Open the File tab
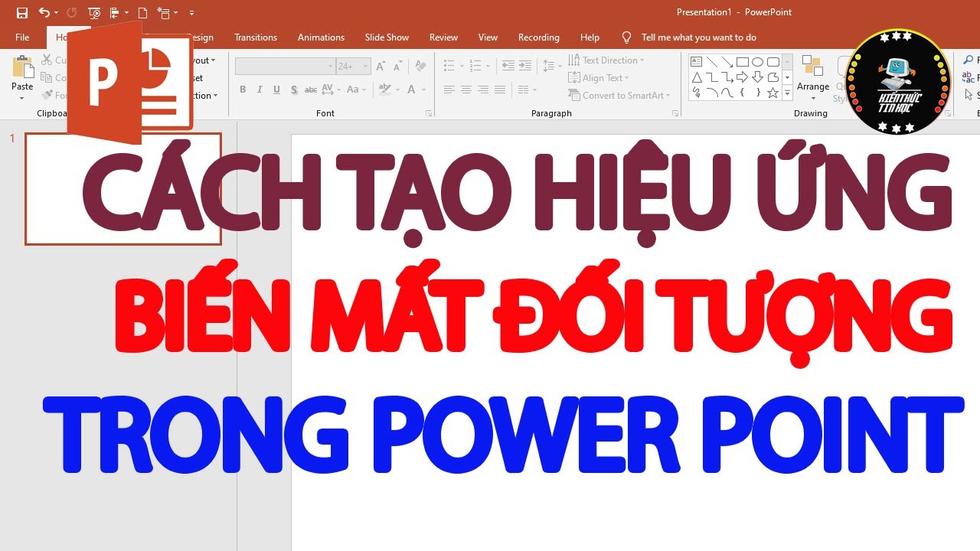 pos(22,37)
